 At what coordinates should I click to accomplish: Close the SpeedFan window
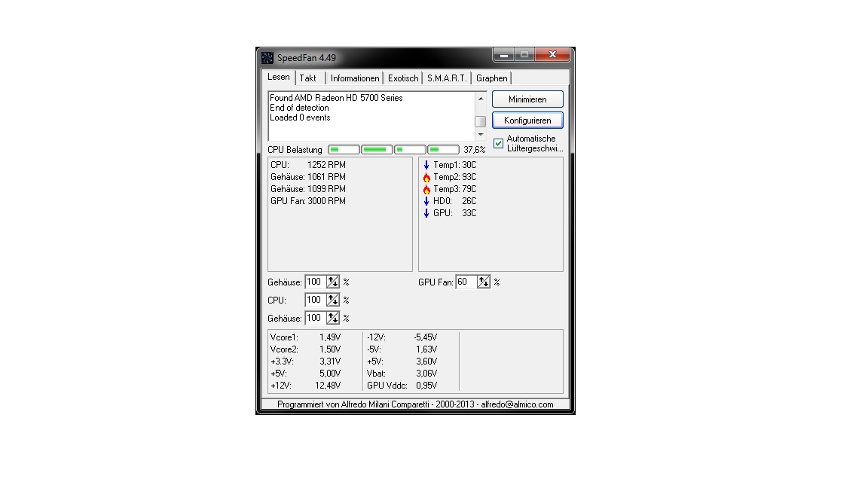552,54
